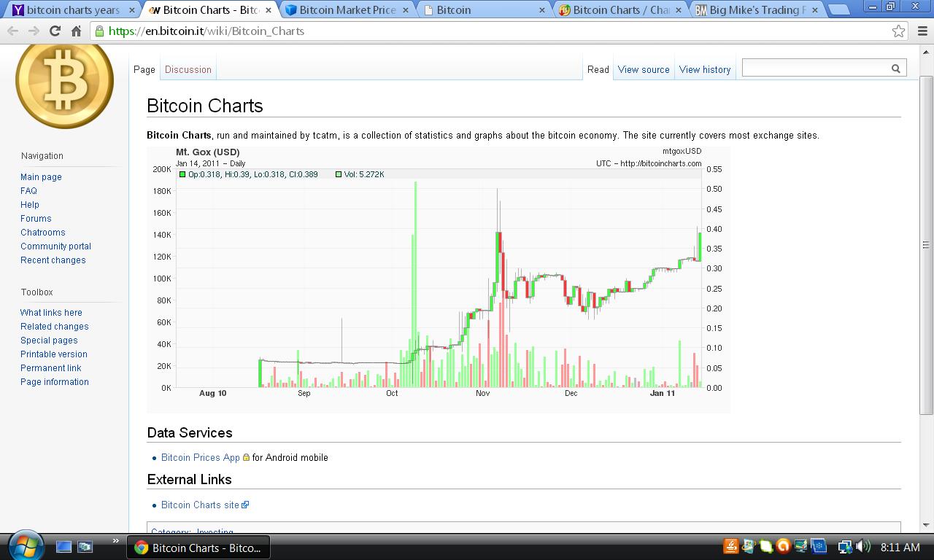
Task: Bookmark this page with the star icon
Action: click(898, 31)
